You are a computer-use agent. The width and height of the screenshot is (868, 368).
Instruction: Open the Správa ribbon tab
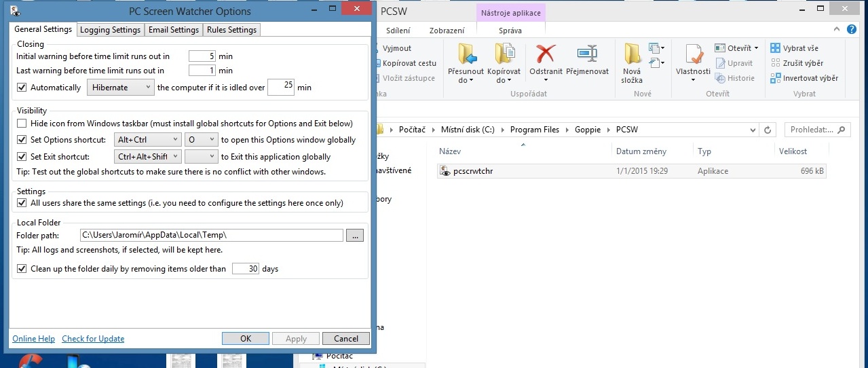pyautogui.click(x=510, y=31)
